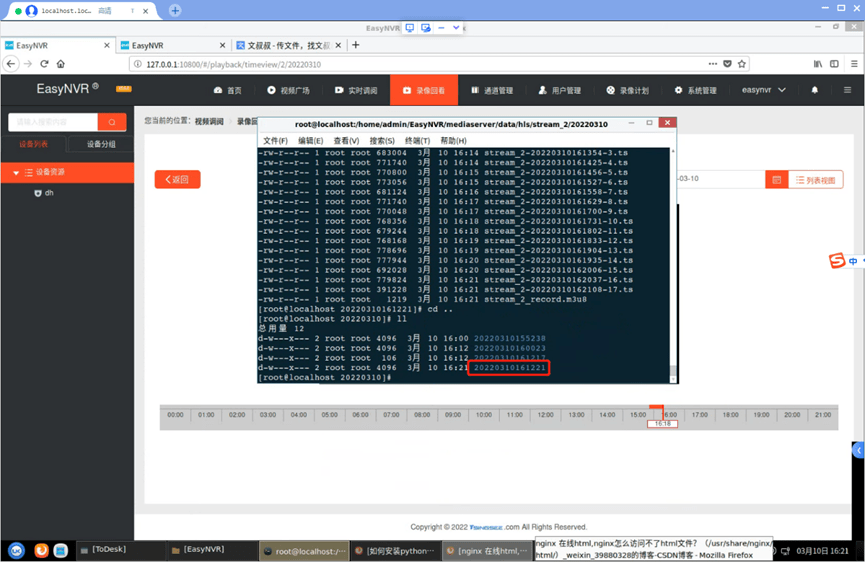Image resolution: width=865 pixels, height=562 pixels.
Task: Focus the device search input field
Action: [x=53, y=122]
